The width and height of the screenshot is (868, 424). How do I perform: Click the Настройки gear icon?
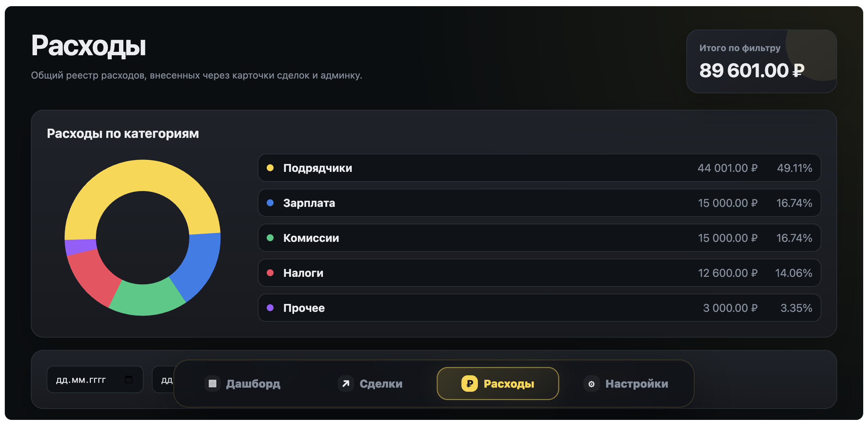591,384
